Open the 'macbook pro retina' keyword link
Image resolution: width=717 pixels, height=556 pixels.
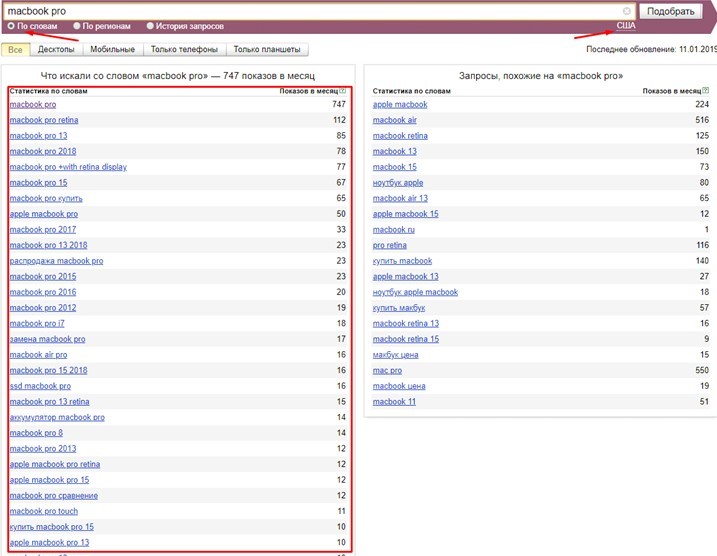point(43,120)
